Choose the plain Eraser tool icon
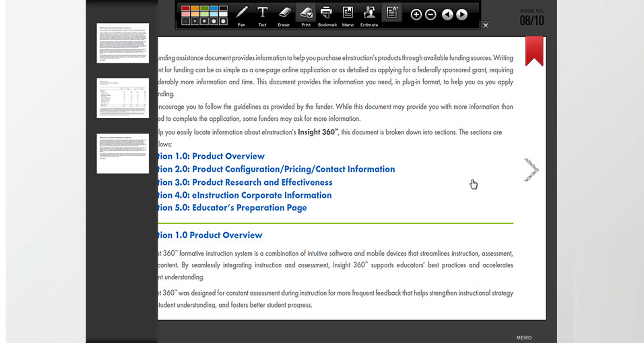The image size is (644, 343). tap(284, 12)
